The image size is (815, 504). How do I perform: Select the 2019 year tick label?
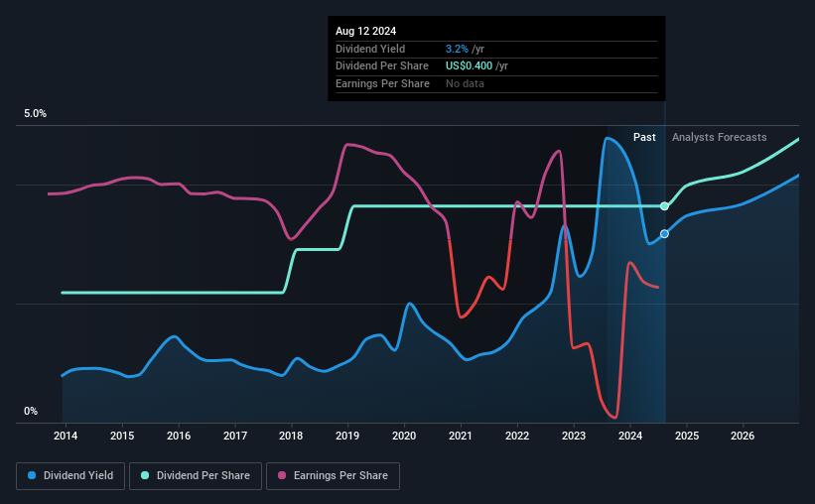pos(347,436)
